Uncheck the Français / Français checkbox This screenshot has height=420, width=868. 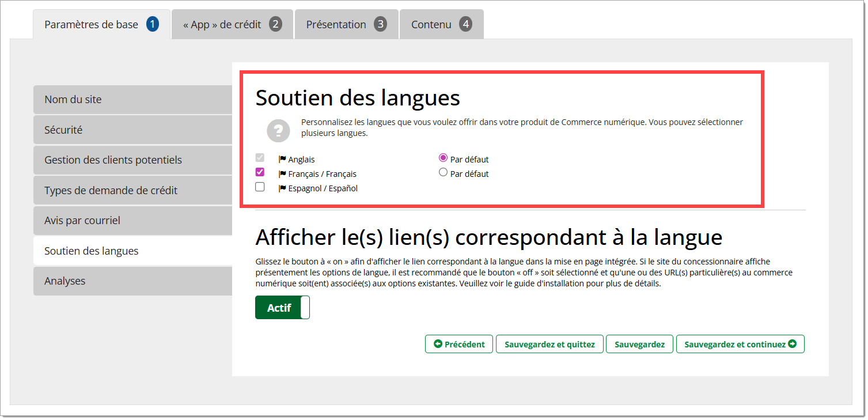260,172
